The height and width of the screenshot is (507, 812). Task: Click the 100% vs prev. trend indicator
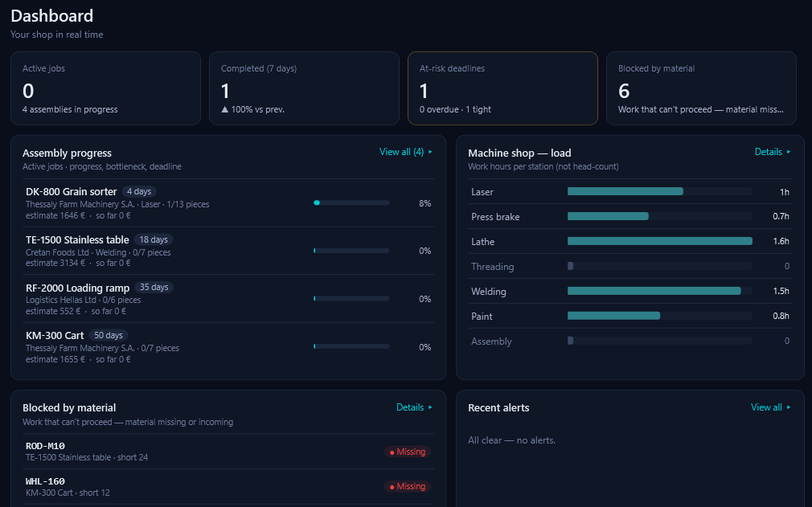coord(252,109)
